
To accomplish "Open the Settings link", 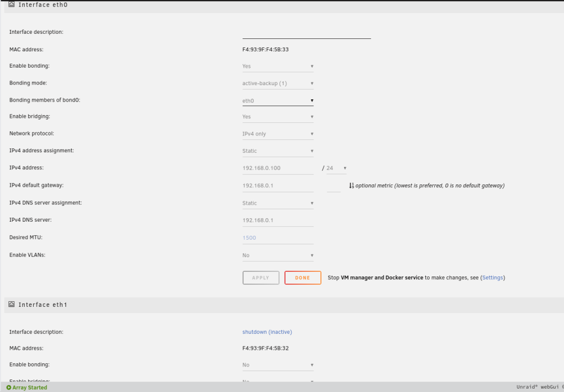I will pos(492,278).
